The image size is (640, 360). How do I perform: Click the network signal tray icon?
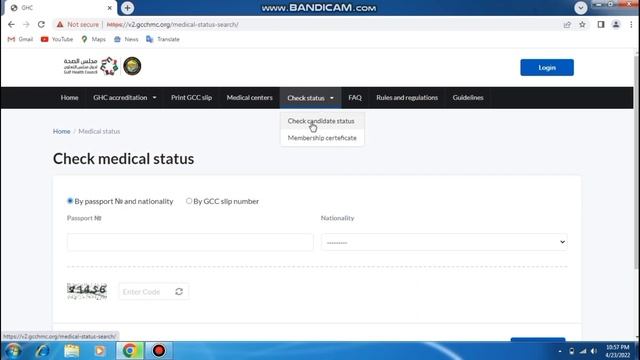point(583,351)
